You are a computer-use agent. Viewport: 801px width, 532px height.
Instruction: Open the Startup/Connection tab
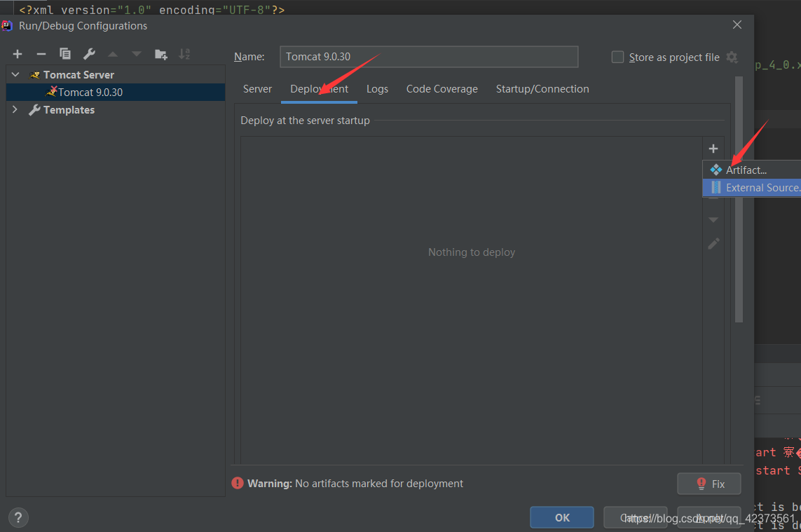click(542, 89)
